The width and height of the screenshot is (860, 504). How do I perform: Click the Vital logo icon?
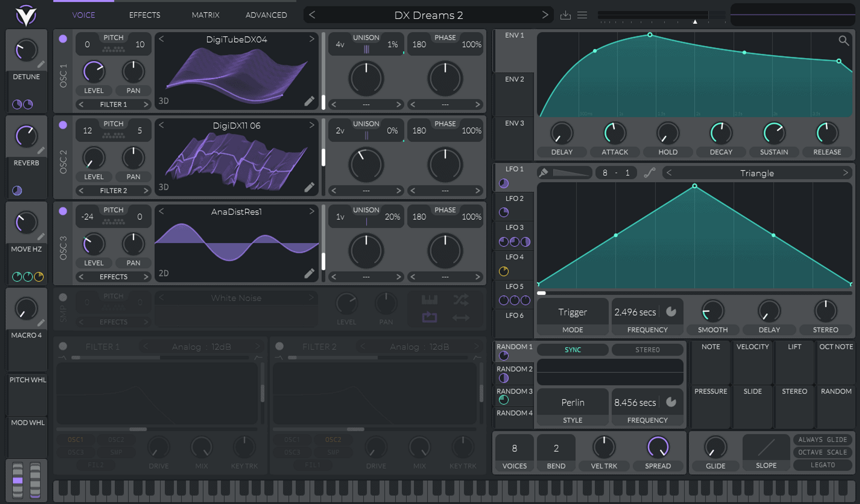[x=26, y=15]
